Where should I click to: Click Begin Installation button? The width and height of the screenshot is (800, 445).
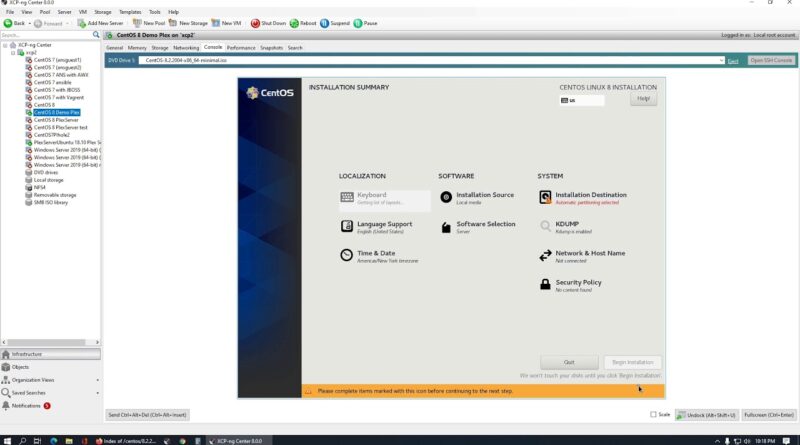pyautogui.click(x=632, y=362)
